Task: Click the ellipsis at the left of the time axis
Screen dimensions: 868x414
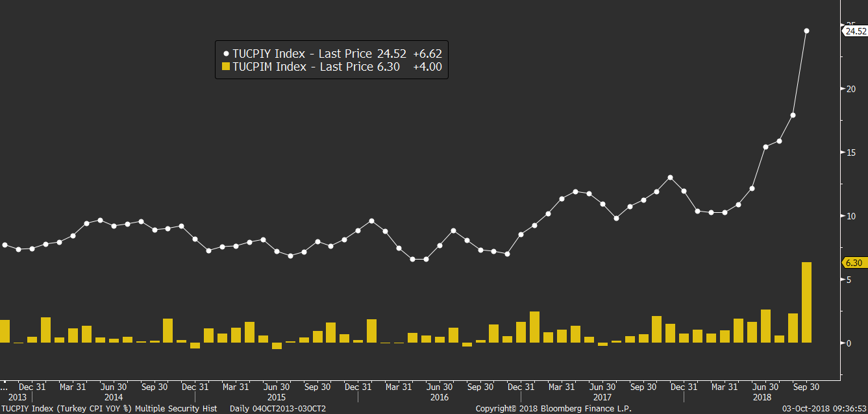Action: 5,387
